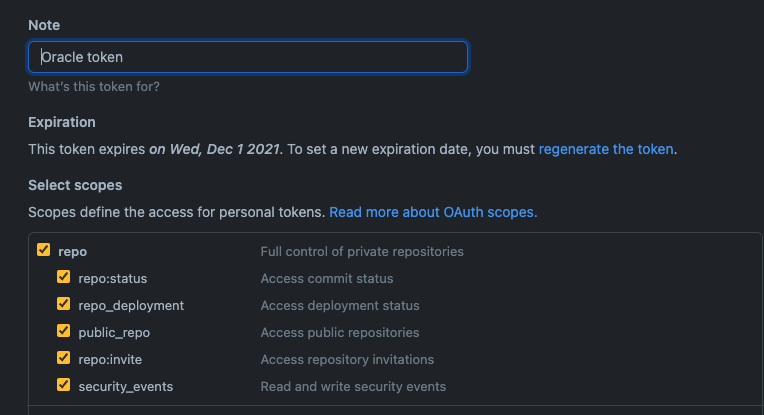Open Read more about OAuth scopes link

(x=433, y=212)
